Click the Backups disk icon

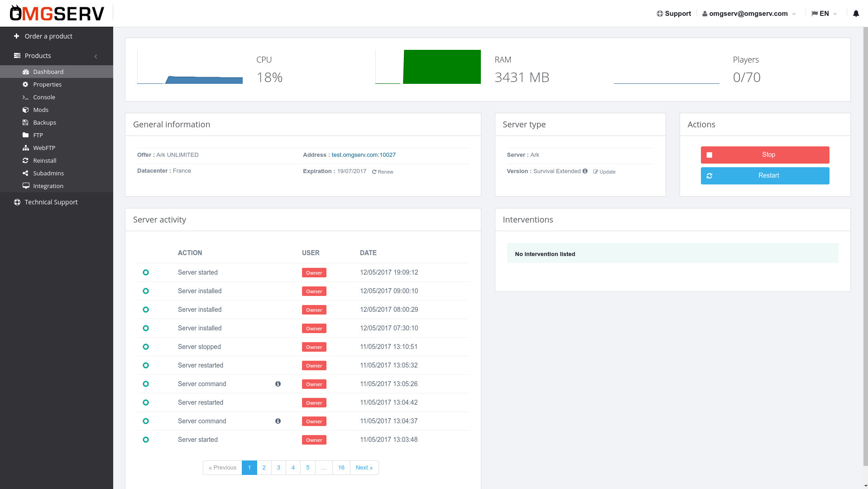pos(25,122)
